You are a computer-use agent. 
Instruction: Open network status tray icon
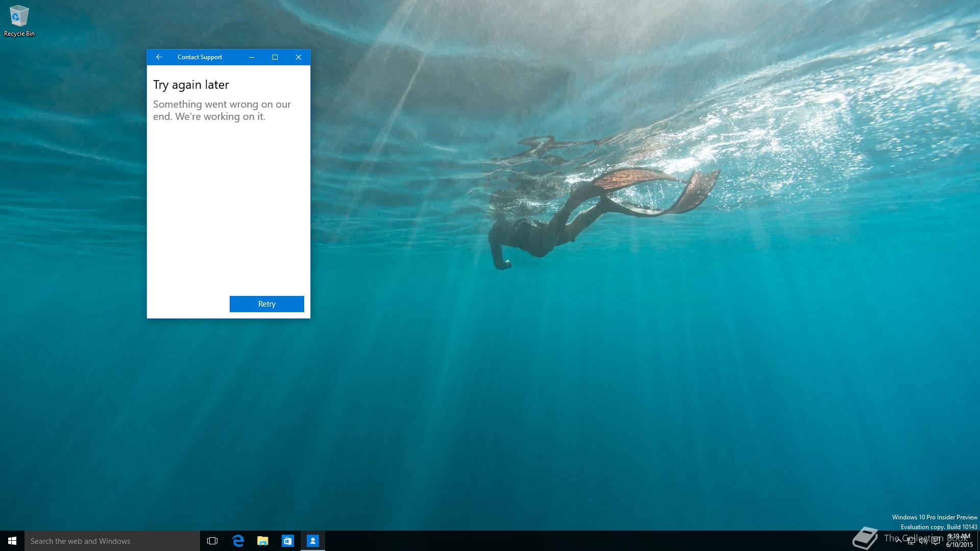(911, 541)
